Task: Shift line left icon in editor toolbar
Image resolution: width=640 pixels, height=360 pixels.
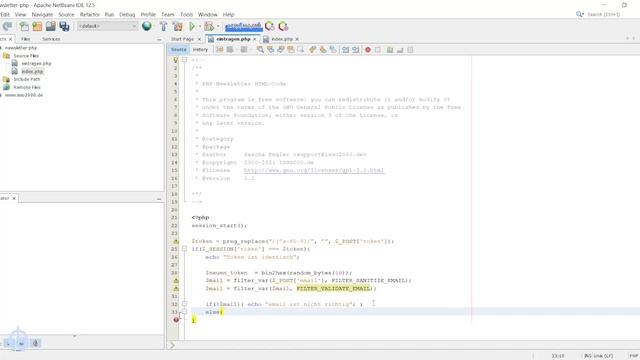Action: [x=345, y=50]
